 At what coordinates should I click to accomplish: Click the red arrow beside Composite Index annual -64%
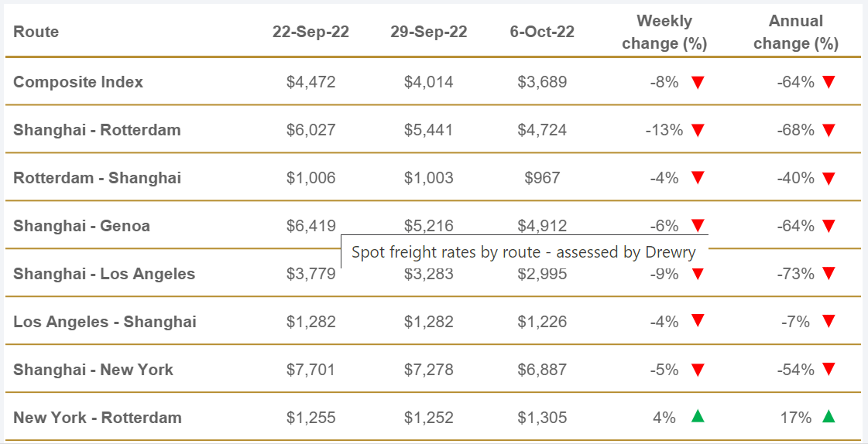click(x=829, y=82)
